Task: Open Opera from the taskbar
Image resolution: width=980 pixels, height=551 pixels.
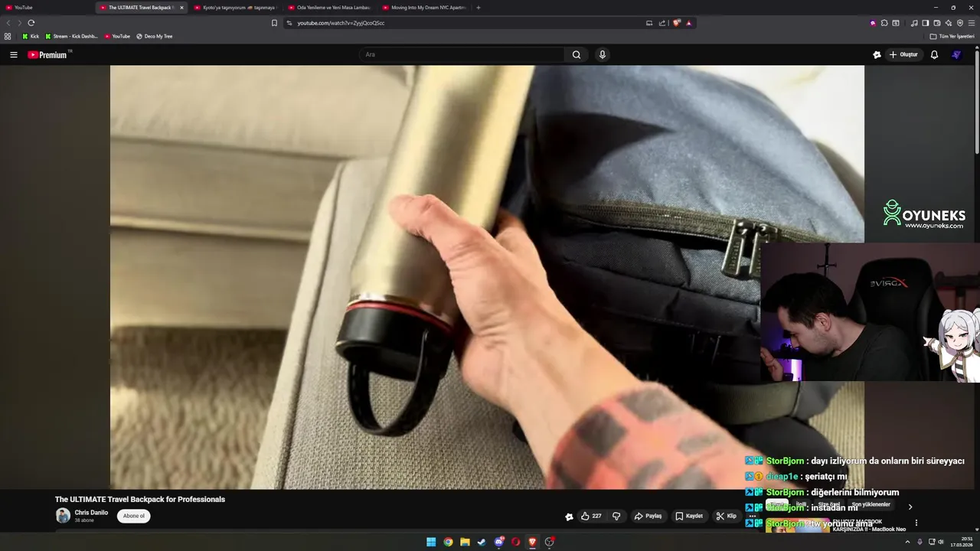Action: click(516, 542)
